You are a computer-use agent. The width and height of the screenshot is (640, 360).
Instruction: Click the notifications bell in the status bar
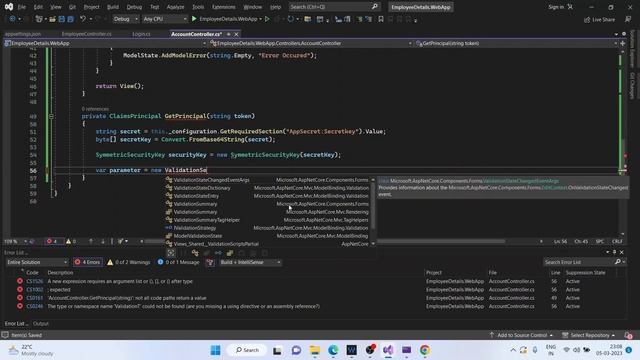tap(629, 335)
